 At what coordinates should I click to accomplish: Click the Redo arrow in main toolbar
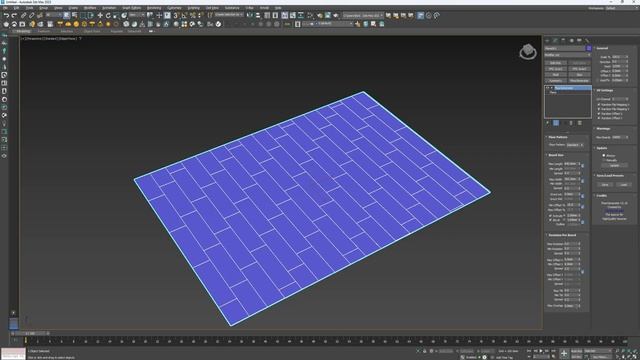(x=14, y=16)
